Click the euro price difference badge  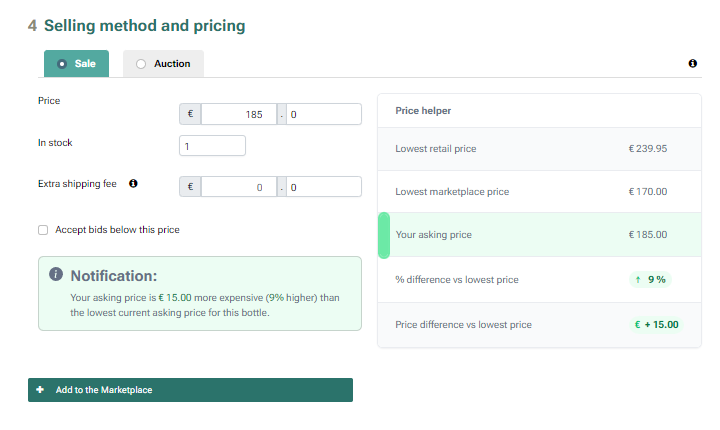pyautogui.click(x=655, y=325)
